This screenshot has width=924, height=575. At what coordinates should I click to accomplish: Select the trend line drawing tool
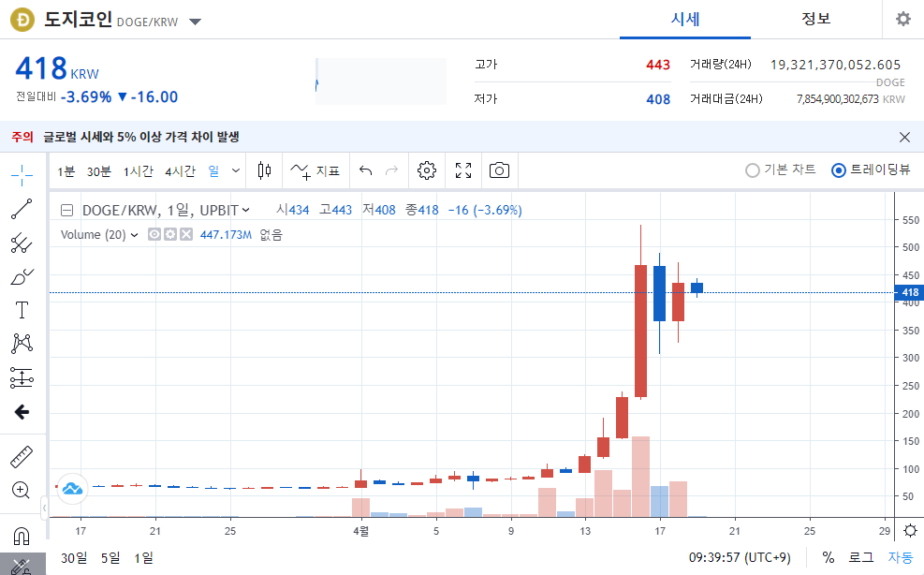tap(22, 209)
